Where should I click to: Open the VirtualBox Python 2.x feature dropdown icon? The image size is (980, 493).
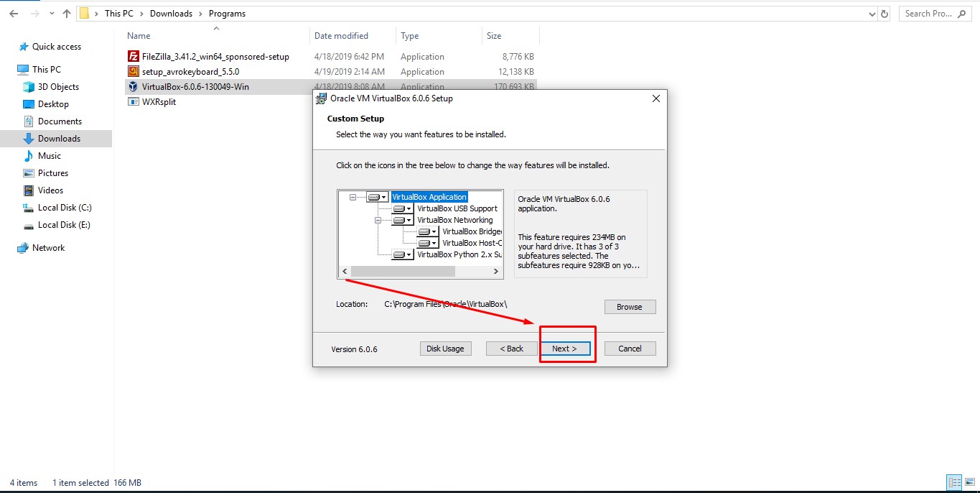(403, 254)
